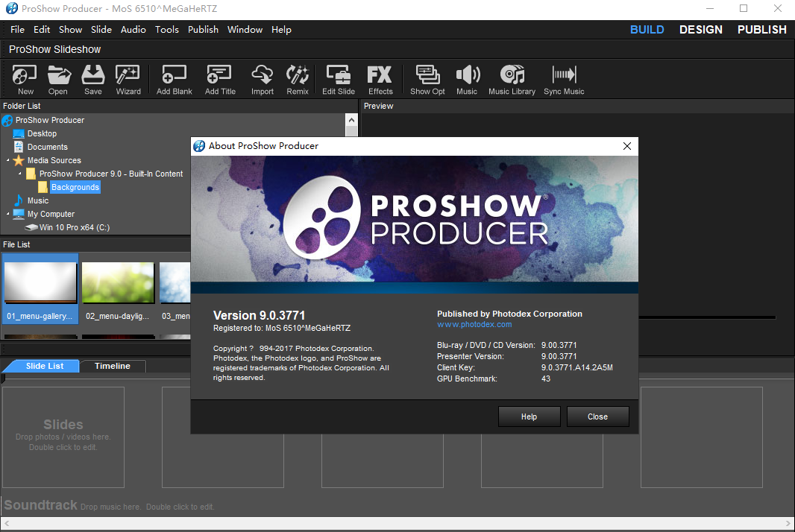The image size is (795, 532).
Task: Click the Music toolbar icon
Action: pos(467,80)
